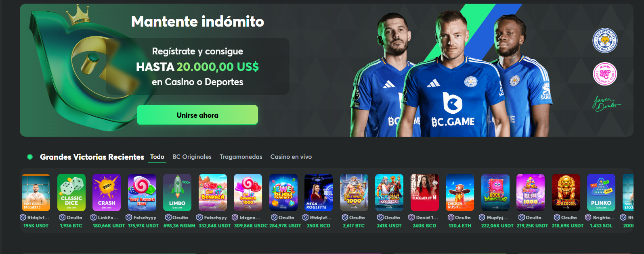
Task: Open the Book of Monsters game tile
Action: [x=495, y=192]
